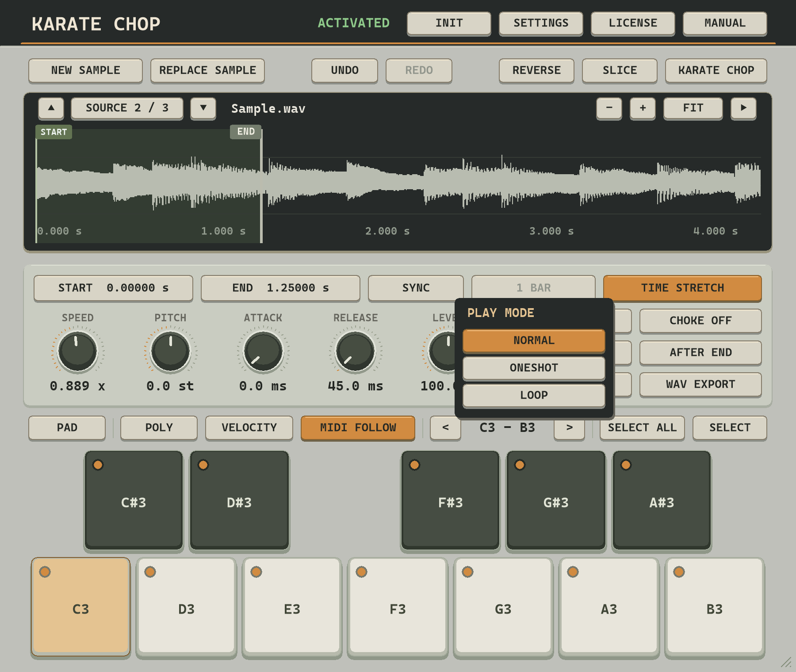The width and height of the screenshot is (796, 672).
Task: Click the G#3 pad indicator dot
Action: pos(520,465)
